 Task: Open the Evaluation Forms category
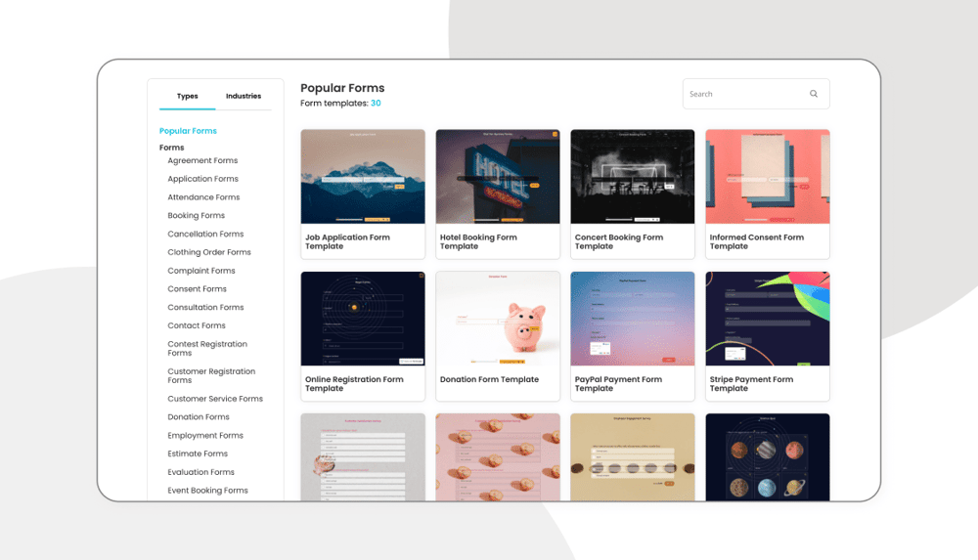[x=200, y=472]
